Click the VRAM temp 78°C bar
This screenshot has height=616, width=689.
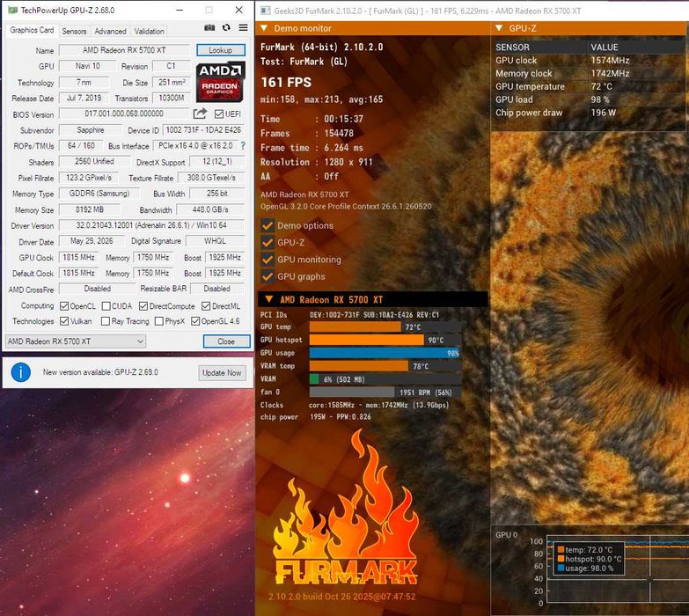point(385,366)
